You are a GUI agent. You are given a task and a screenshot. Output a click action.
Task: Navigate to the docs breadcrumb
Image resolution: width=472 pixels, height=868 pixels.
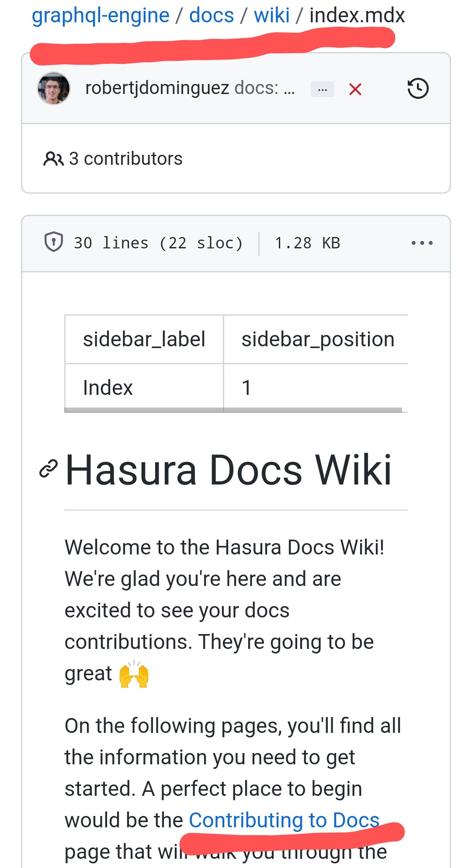pyautogui.click(x=211, y=15)
